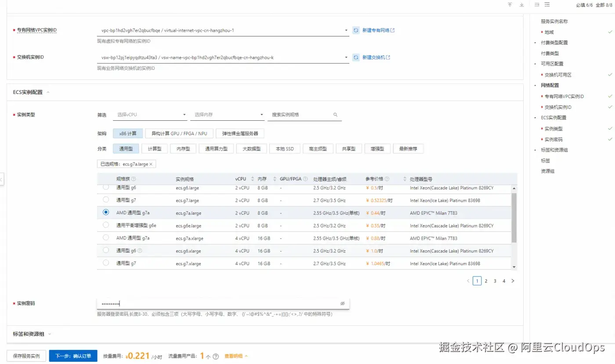Sort the table by 内存 column
This screenshot has width=615, height=364.
pyautogui.click(x=275, y=179)
